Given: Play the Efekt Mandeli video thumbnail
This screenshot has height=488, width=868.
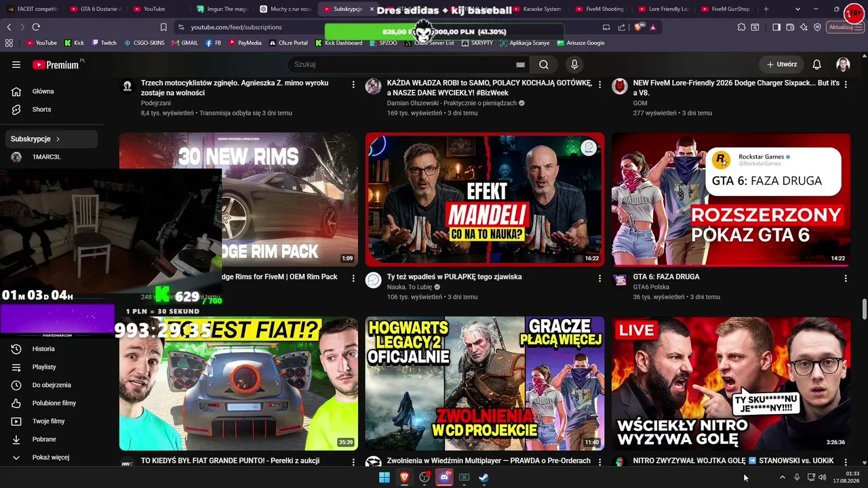Looking at the screenshot, I should tap(485, 199).
